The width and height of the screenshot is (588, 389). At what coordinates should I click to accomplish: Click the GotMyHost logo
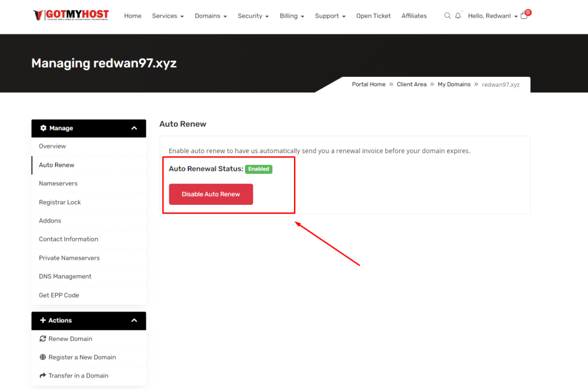coord(71,15)
